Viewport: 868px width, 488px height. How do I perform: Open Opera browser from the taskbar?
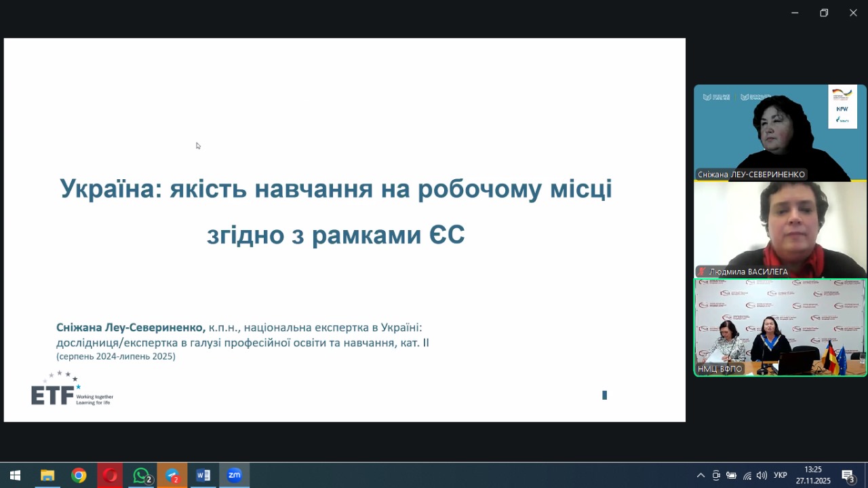point(110,475)
